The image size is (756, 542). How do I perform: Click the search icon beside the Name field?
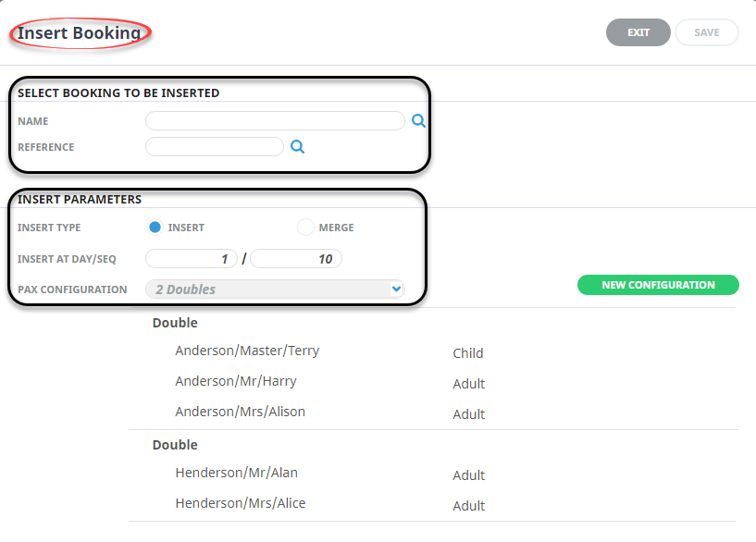(418, 120)
